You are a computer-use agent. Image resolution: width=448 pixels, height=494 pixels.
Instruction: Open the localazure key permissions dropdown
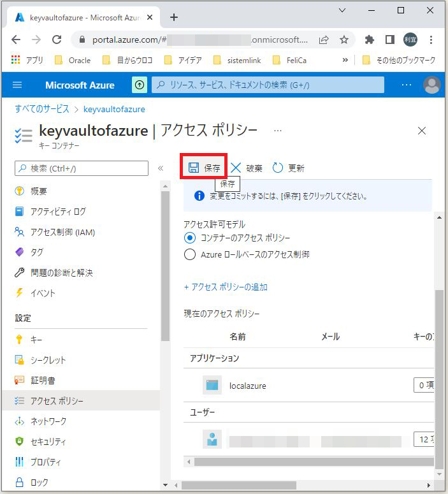pos(424,385)
